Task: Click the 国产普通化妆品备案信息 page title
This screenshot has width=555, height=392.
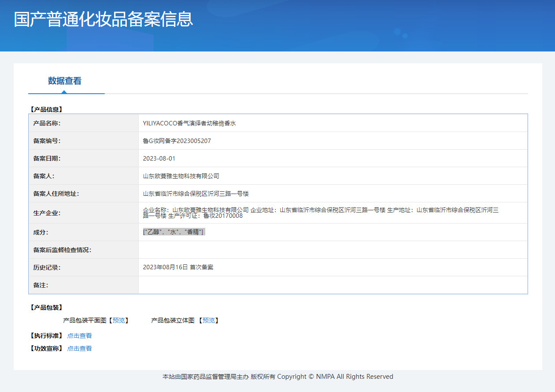Action: coord(103,19)
